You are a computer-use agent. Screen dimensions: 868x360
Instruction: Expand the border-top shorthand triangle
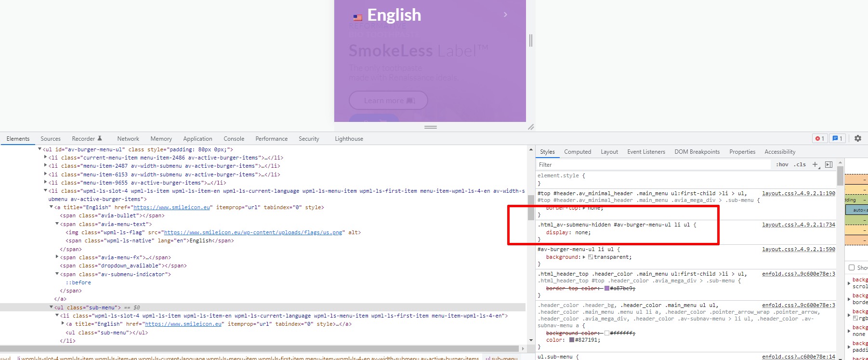pos(584,208)
